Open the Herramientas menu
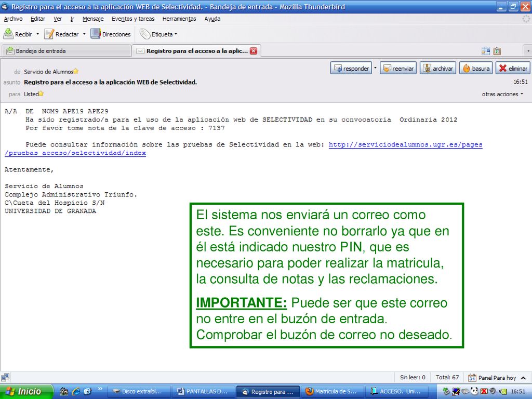The height and width of the screenshot is (399, 532). [x=179, y=19]
